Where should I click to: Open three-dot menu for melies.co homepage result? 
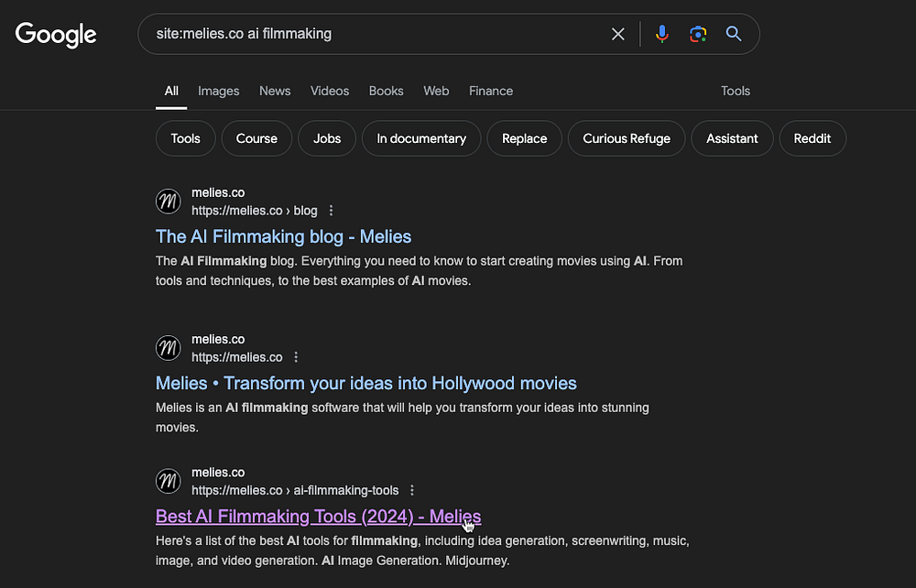click(x=296, y=357)
